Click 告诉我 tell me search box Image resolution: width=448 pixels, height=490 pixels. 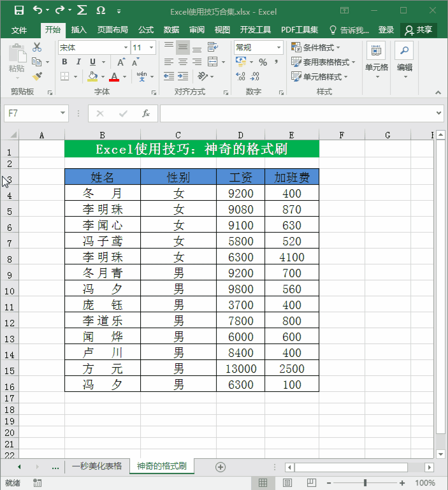coord(349,30)
